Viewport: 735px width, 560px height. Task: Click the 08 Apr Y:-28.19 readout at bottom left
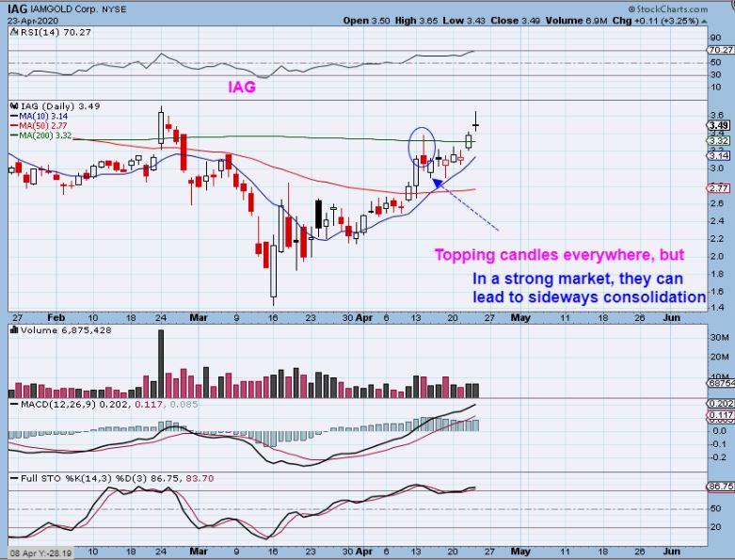(40, 553)
